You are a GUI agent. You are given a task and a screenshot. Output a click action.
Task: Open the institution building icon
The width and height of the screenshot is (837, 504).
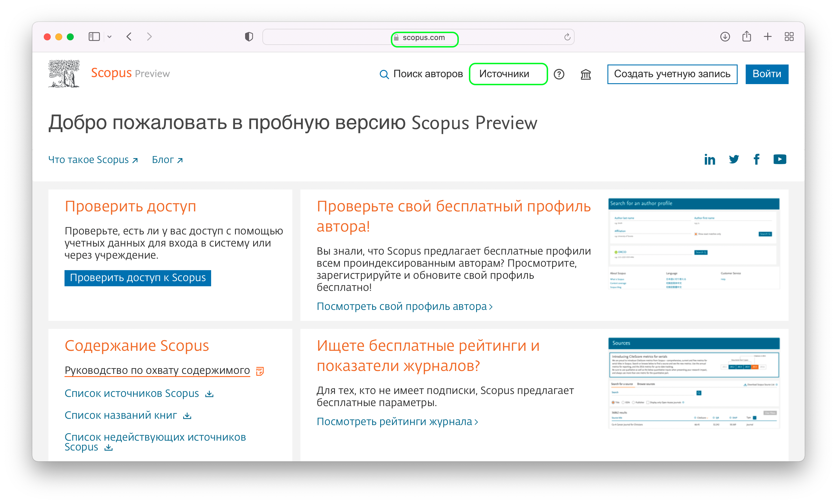click(x=586, y=74)
